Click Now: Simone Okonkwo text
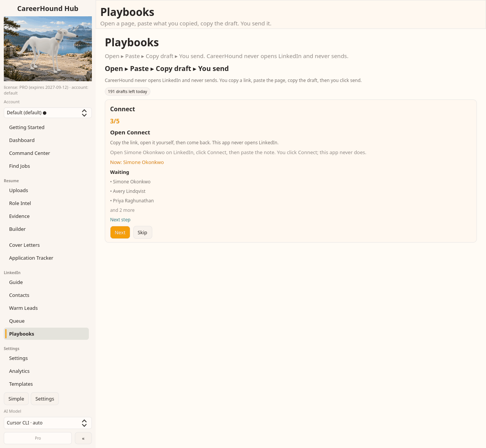Screen dimensions: 486x448 coord(137,162)
